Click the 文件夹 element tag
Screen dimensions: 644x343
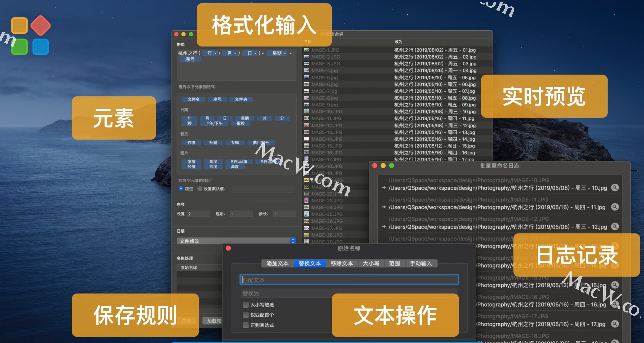pyautogui.click(x=241, y=99)
